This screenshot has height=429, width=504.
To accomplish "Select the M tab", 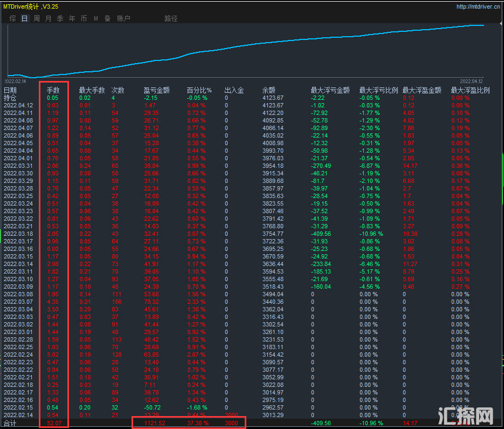I will [96, 19].
